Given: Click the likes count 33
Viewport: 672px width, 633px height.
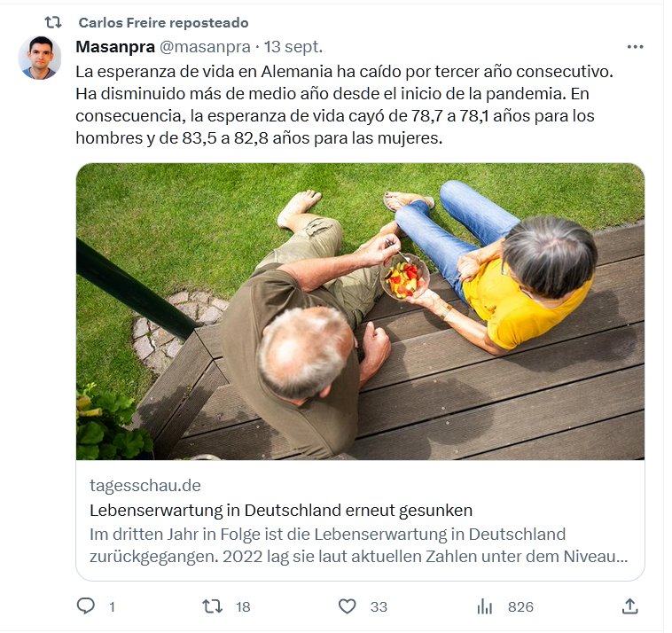Looking at the screenshot, I should pyautogui.click(x=379, y=607).
